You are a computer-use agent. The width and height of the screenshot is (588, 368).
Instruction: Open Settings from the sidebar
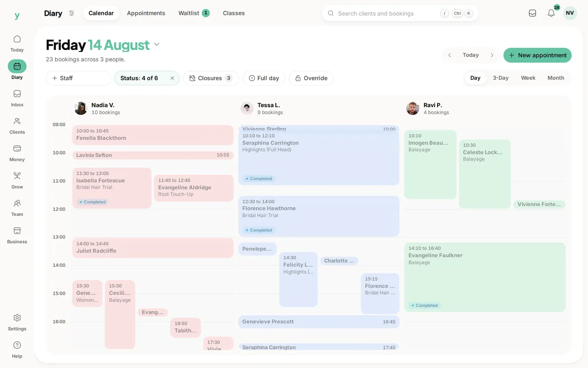(x=17, y=322)
